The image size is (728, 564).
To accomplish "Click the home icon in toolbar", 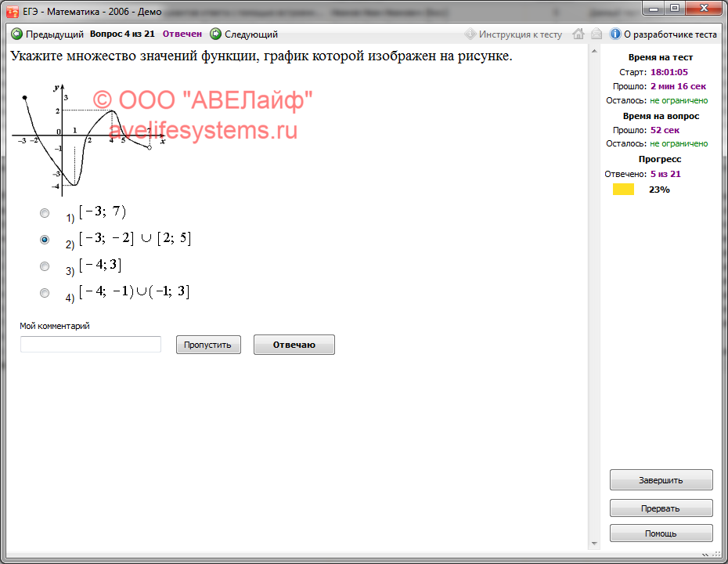I will 578,34.
